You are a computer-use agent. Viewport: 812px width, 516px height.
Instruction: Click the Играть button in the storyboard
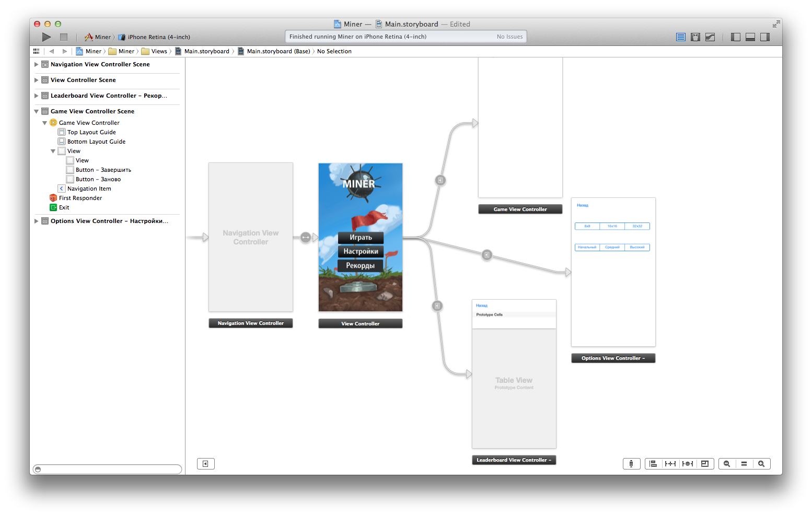[361, 238]
